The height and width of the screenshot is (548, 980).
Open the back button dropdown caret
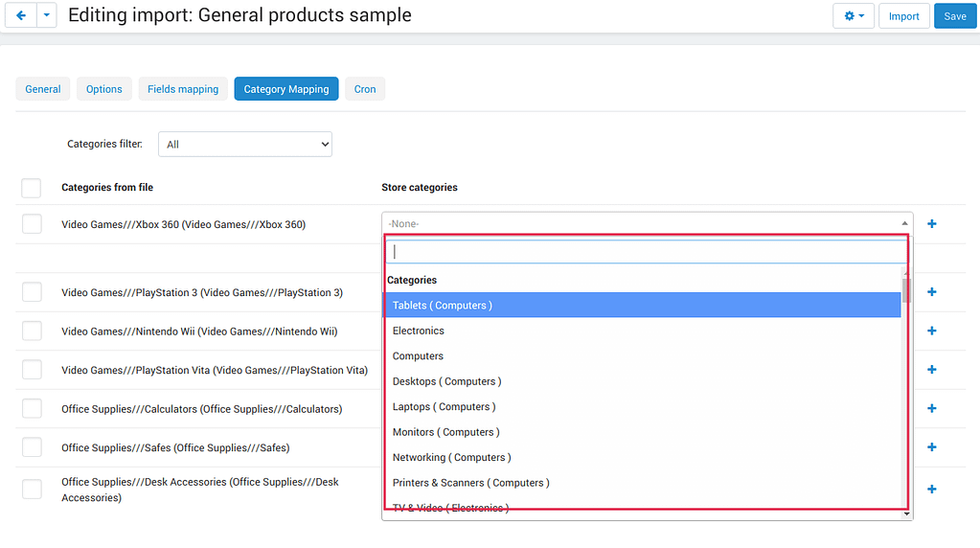(46, 15)
